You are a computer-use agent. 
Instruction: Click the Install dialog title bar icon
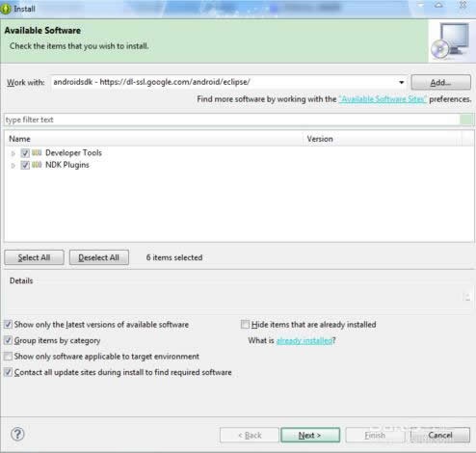[6, 9]
